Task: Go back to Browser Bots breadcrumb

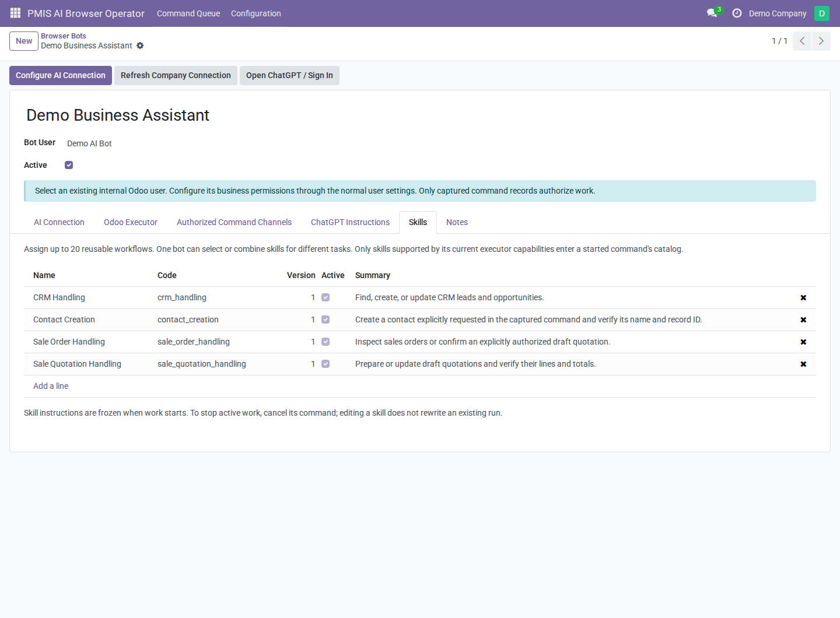Action: coord(64,36)
